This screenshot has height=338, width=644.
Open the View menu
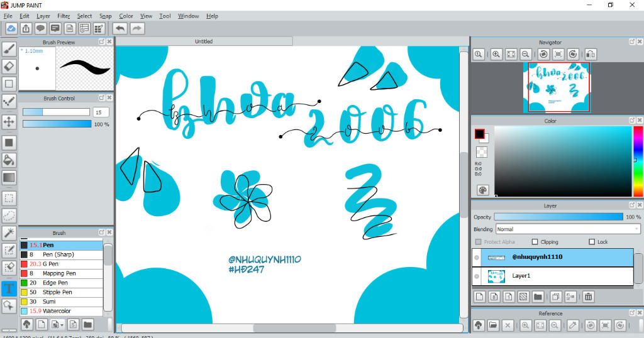point(146,16)
